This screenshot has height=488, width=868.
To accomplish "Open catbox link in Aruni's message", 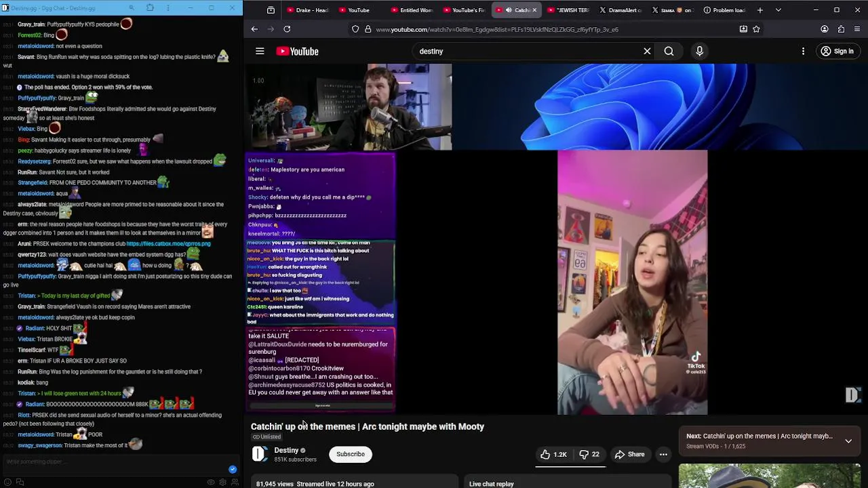I will pos(168,243).
